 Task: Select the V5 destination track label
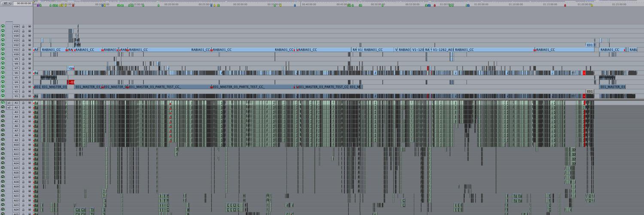[16, 78]
